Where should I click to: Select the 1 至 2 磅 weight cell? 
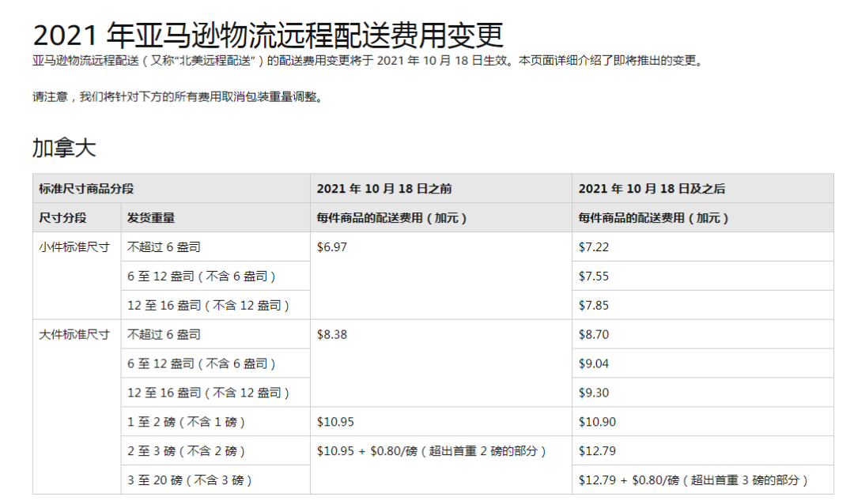click(175, 422)
